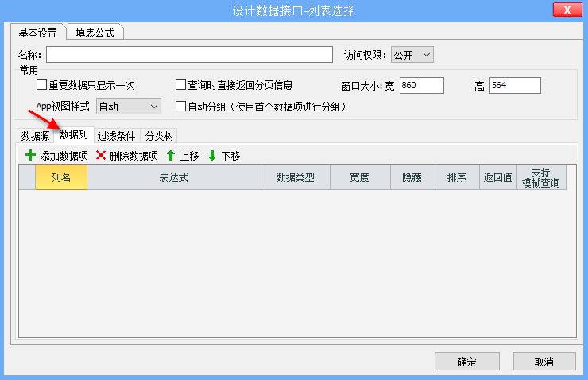Viewport: 588px width, 380px height.
Task: Click the 返回值 column header
Action: [498, 177]
